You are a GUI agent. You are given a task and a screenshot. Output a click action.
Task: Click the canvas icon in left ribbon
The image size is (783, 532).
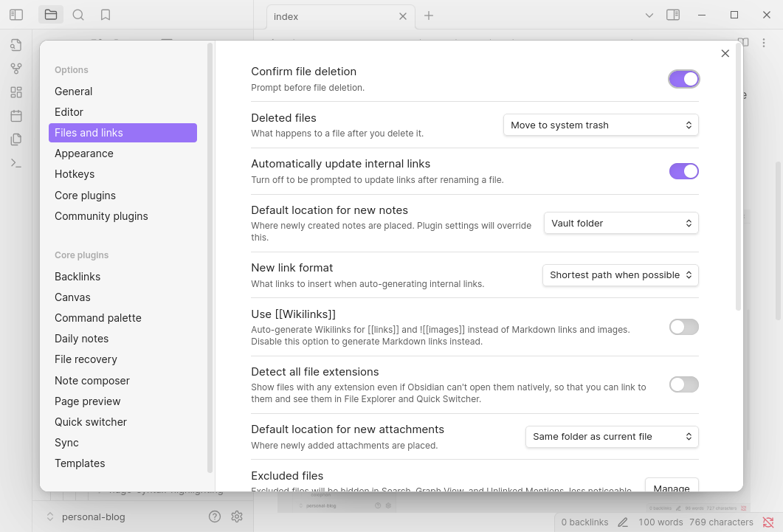pyautogui.click(x=16, y=92)
